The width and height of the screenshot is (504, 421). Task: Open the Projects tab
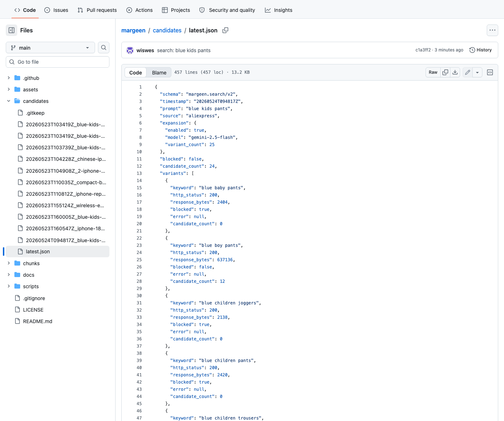point(176,10)
